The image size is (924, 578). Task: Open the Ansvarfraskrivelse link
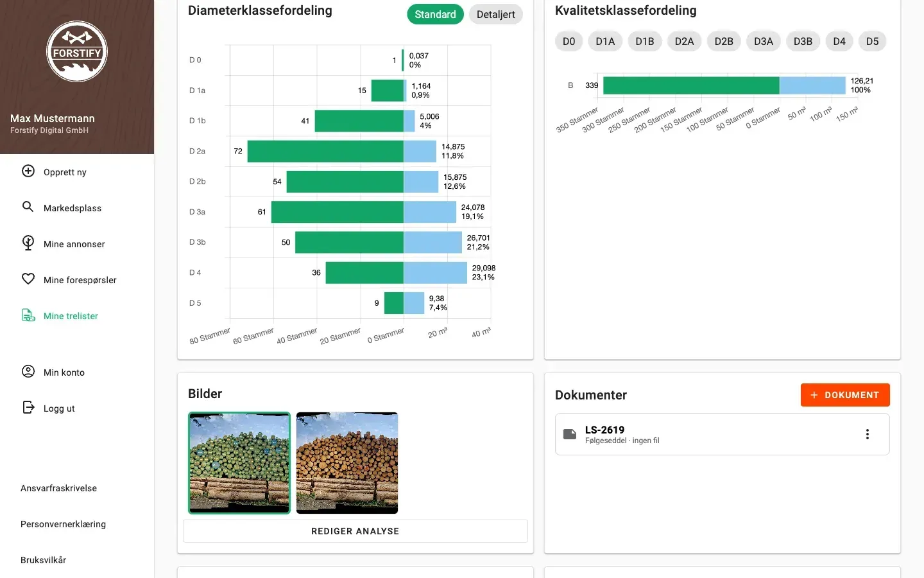tap(58, 488)
